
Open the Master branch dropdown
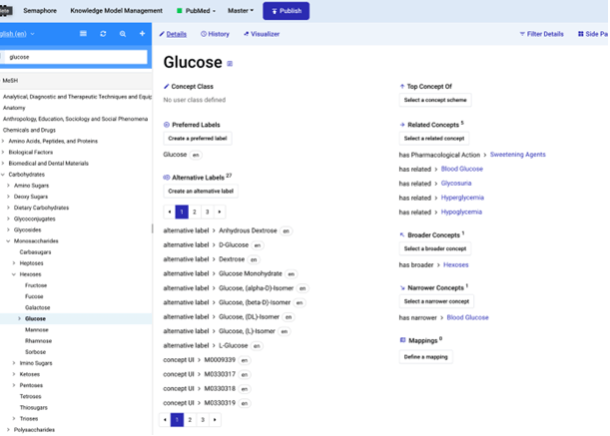tap(240, 11)
